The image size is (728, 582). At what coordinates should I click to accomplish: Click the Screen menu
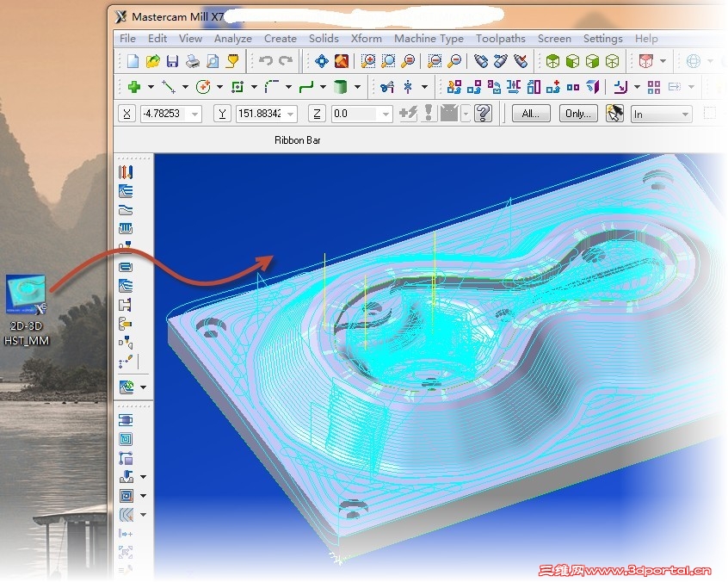(x=554, y=39)
